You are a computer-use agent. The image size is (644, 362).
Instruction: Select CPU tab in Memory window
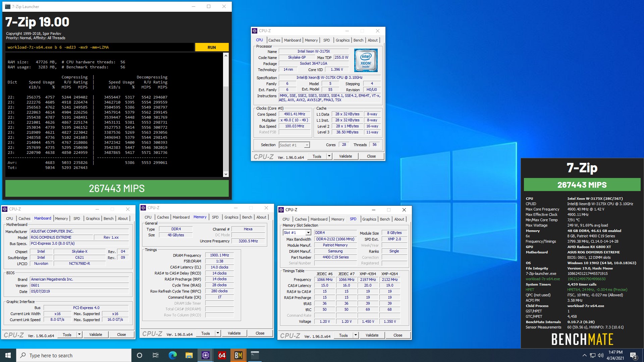[148, 217]
